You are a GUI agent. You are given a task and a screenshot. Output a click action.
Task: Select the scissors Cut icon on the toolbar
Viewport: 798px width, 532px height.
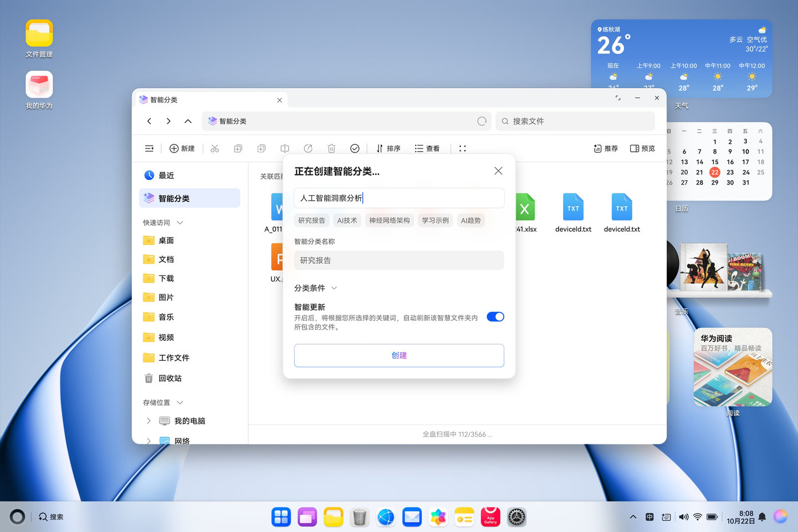point(214,148)
